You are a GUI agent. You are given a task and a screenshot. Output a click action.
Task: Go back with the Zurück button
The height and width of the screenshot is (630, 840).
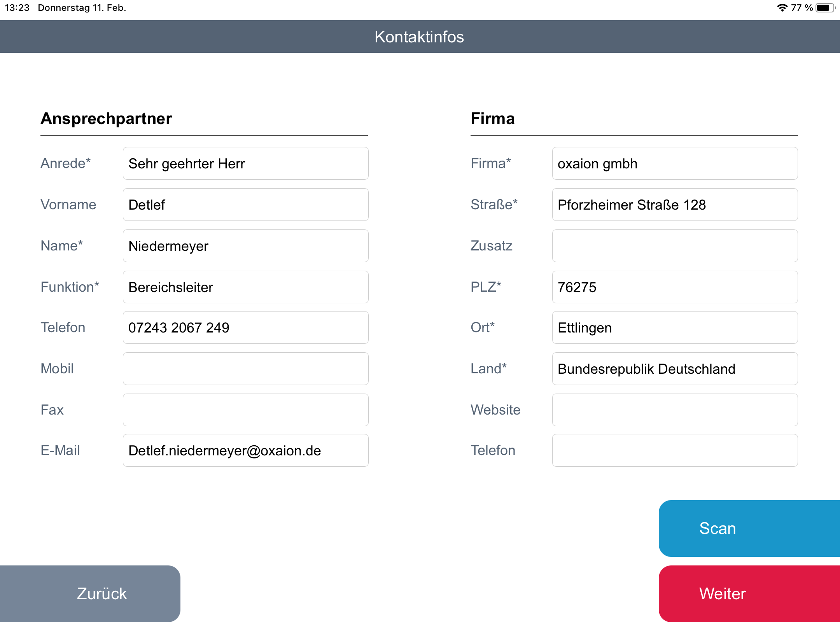tap(90, 593)
